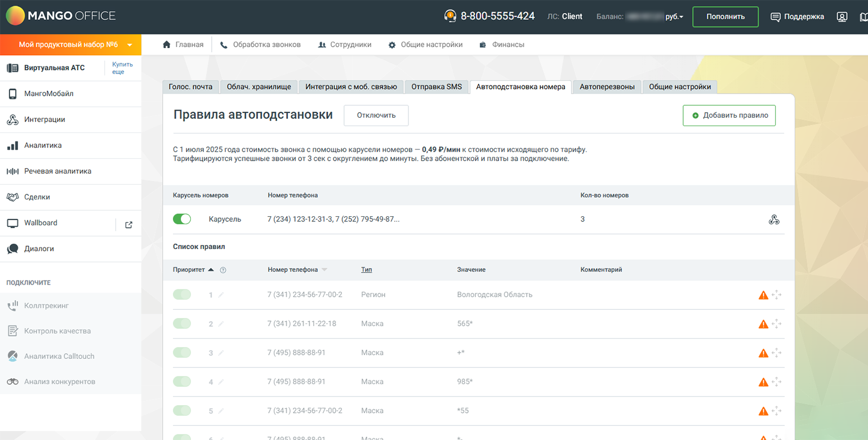Click the Контроль качества icon
Image resolution: width=868 pixels, height=440 pixels.
12,331
